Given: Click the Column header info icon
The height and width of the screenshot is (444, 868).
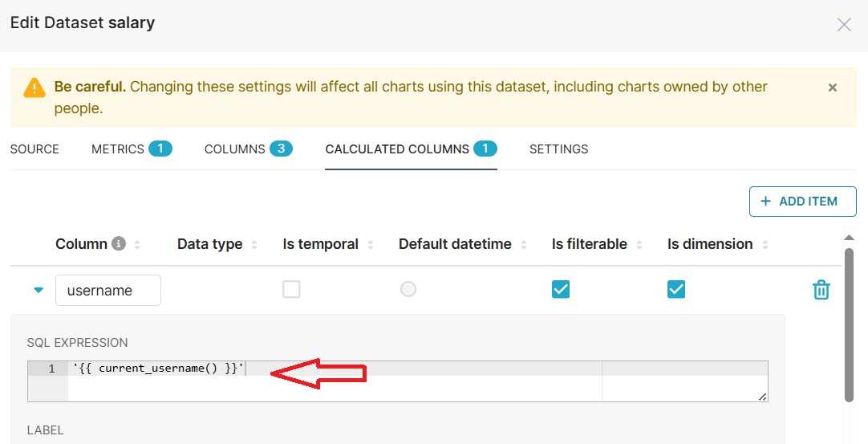Looking at the screenshot, I should [119, 243].
